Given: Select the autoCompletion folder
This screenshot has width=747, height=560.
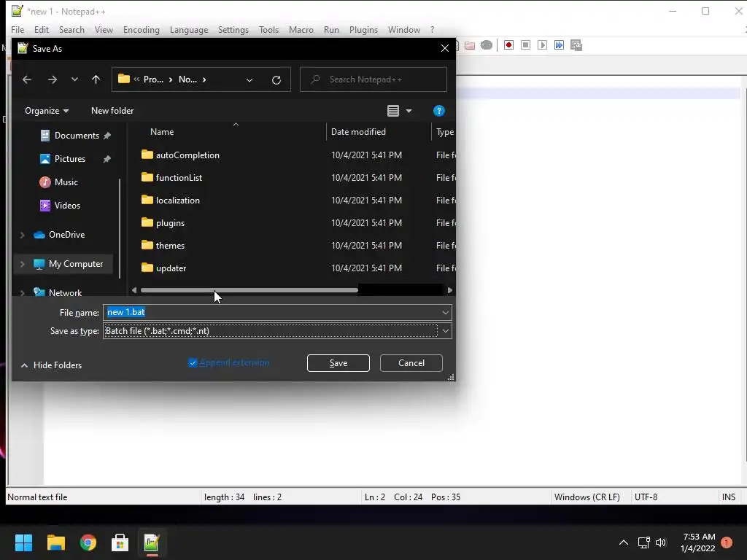Looking at the screenshot, I should tap(187, 155).
